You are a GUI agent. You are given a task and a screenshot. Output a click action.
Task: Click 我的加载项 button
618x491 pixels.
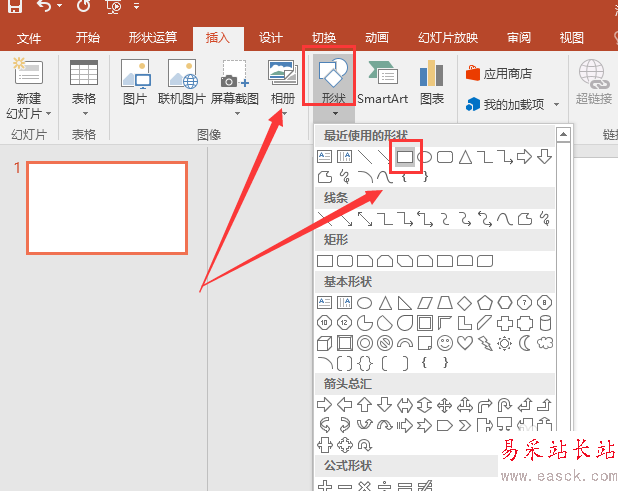[505, 104]
